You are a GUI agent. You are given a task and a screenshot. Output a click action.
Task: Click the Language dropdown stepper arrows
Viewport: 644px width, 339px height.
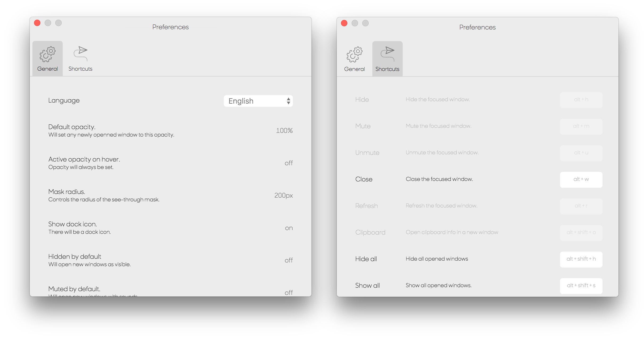[288, 101]
